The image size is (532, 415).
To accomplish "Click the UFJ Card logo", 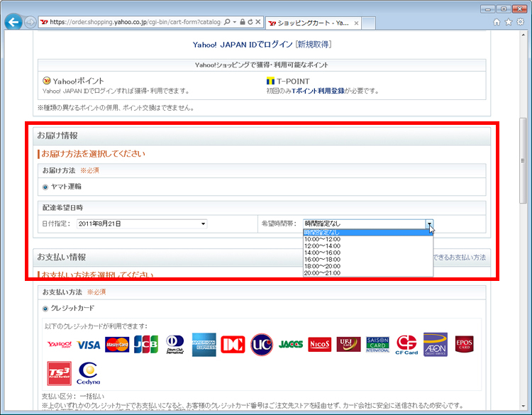I will [348, 345].
